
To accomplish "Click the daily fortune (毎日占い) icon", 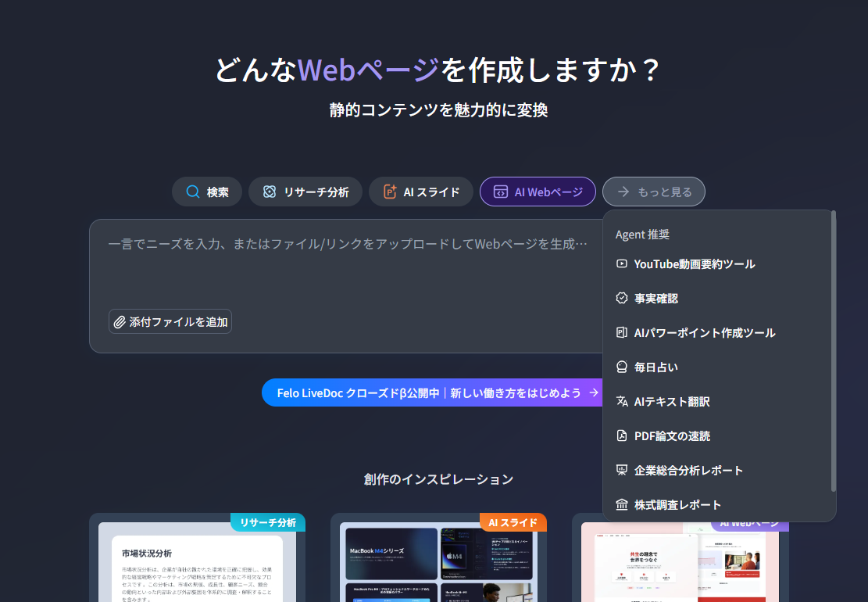I will [x=622, y=367].
